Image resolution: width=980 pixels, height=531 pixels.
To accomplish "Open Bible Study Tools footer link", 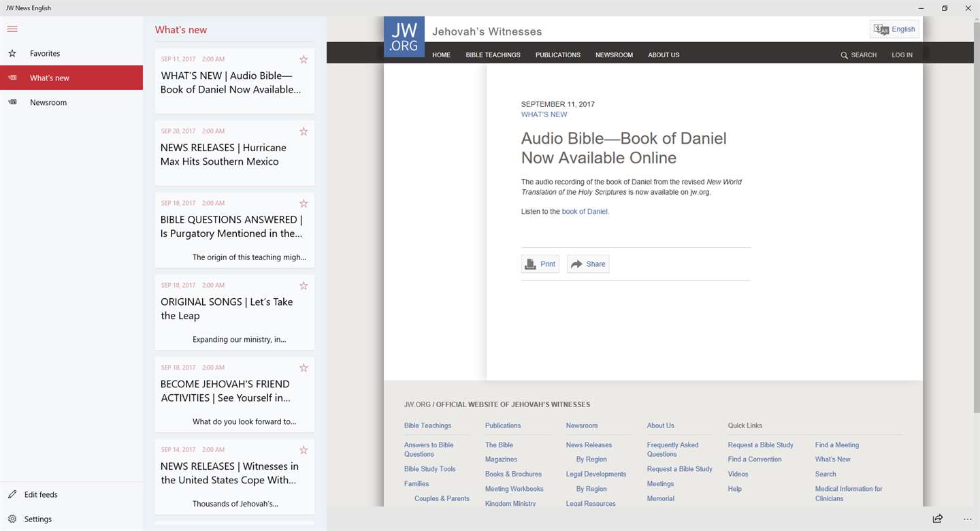I will pos(430,469).
